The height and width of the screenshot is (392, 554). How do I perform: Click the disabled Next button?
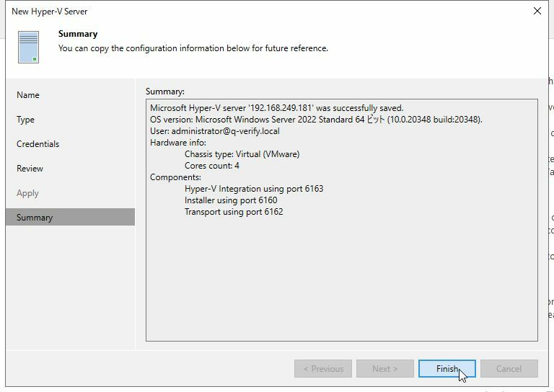click(x=384, y=369)
